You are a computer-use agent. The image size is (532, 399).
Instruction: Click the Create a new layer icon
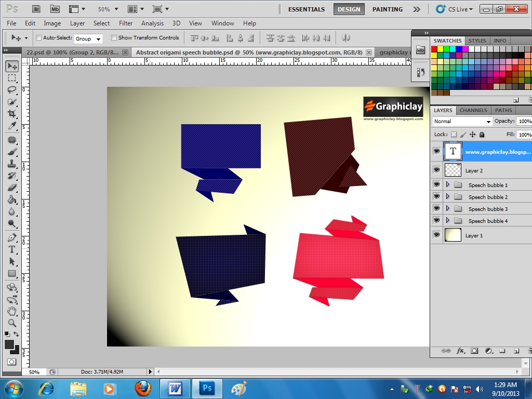coord(516,351)
